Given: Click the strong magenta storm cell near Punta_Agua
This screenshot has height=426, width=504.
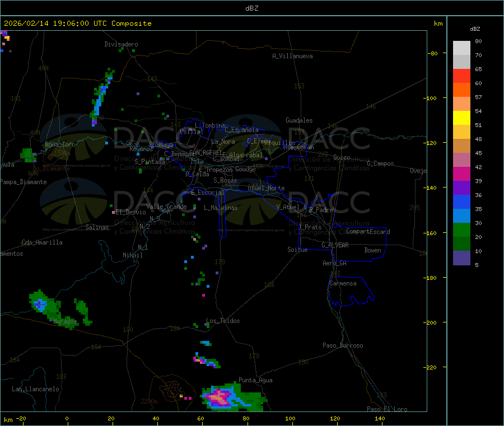Looking at the screenshot, I should 220,397.
